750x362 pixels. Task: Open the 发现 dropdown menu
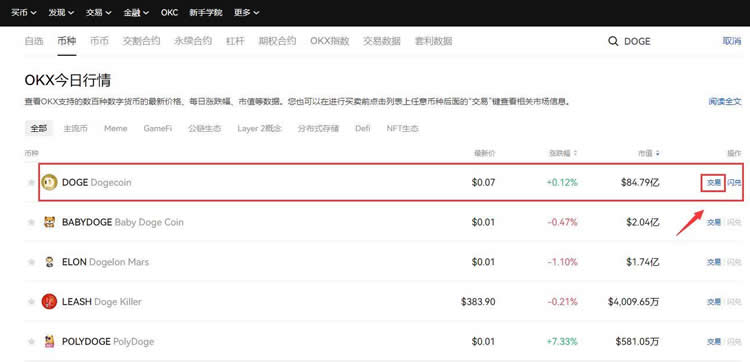pos(61,13)
